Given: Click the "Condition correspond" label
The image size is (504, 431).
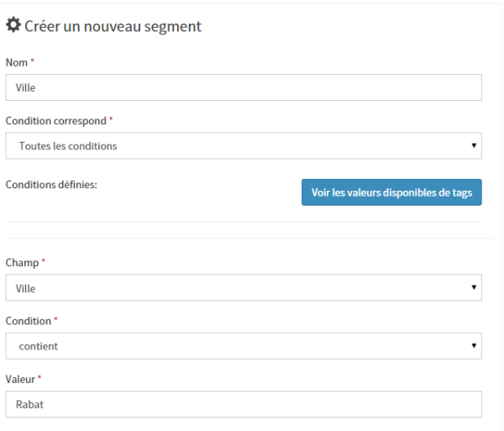Looking at the screenshot, I should click(x=55, y=121).
